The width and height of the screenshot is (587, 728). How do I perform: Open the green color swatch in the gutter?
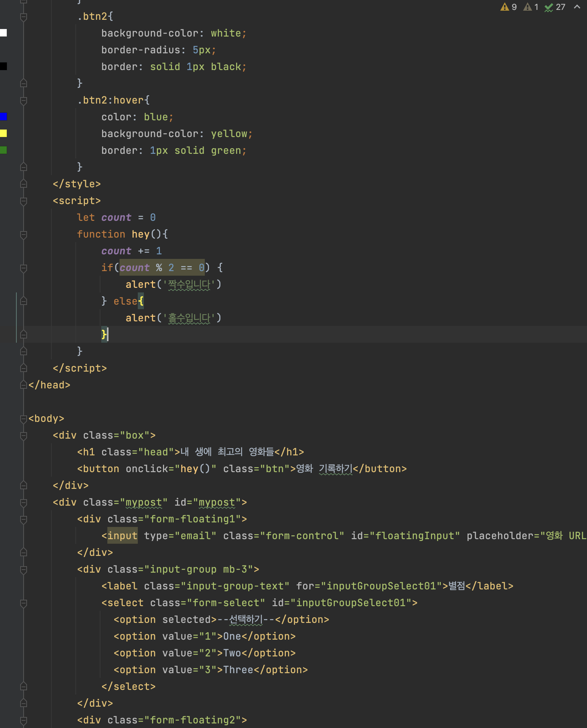click(3, 150)
